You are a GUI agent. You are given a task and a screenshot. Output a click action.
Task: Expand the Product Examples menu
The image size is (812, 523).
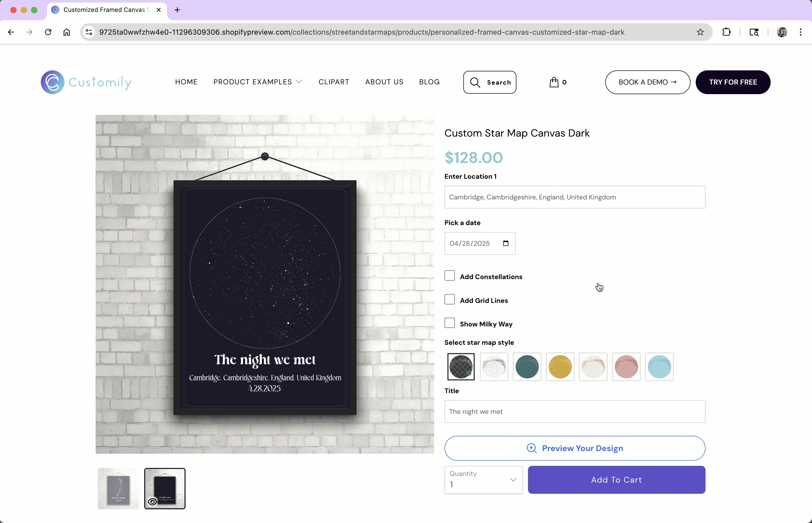[258, 82]
